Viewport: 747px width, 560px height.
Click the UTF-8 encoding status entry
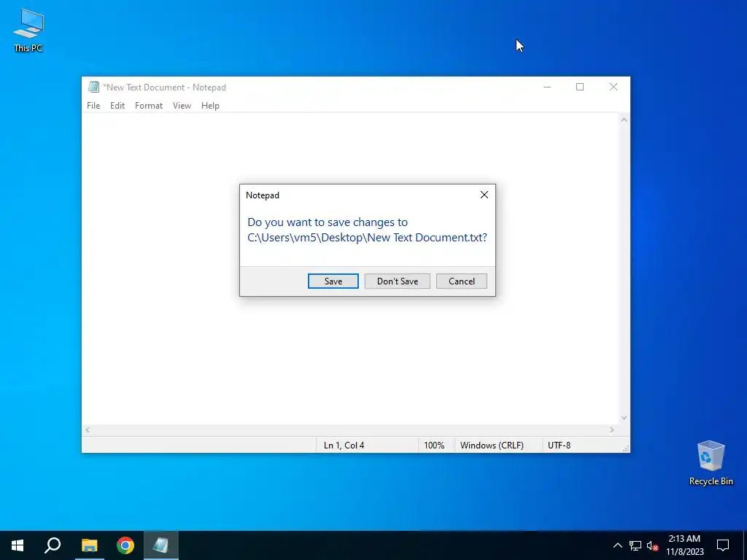pyautogui.click(x=560, y=446)
